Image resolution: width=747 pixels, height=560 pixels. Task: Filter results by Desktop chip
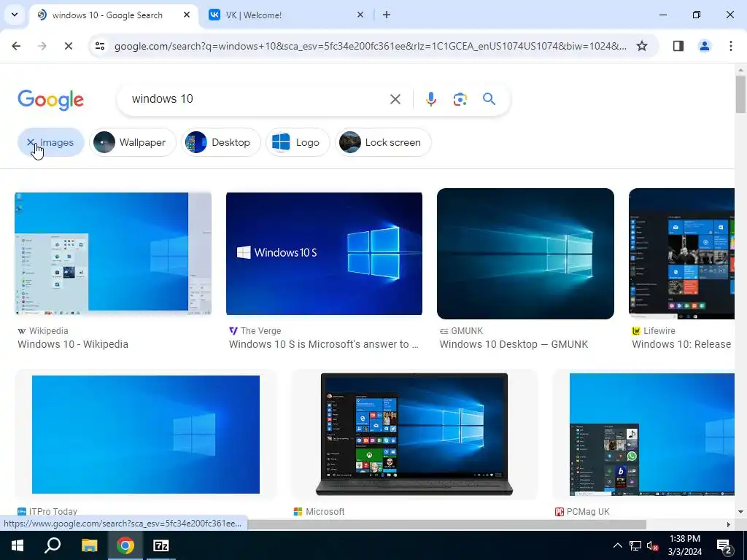tap(220, 142)
